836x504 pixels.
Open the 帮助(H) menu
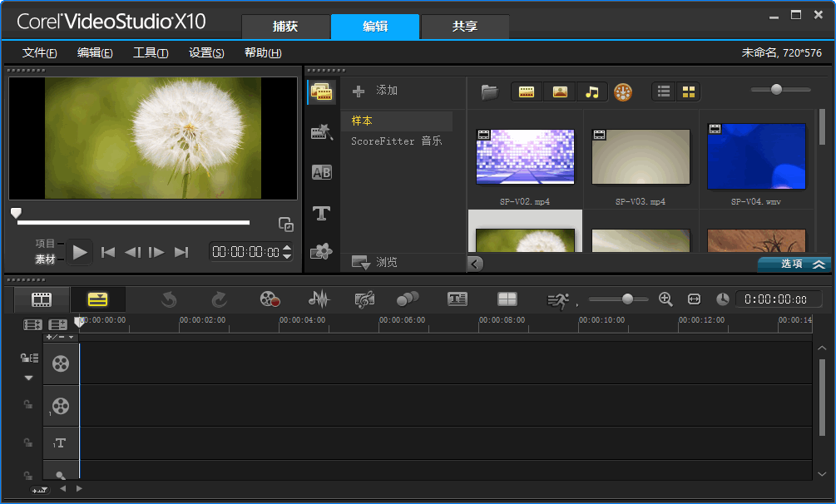click(x=263, y=52)
